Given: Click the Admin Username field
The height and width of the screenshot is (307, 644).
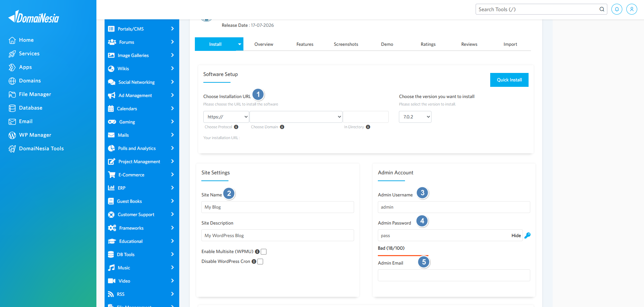Looking at the screenshot, I should coord(454,207).
